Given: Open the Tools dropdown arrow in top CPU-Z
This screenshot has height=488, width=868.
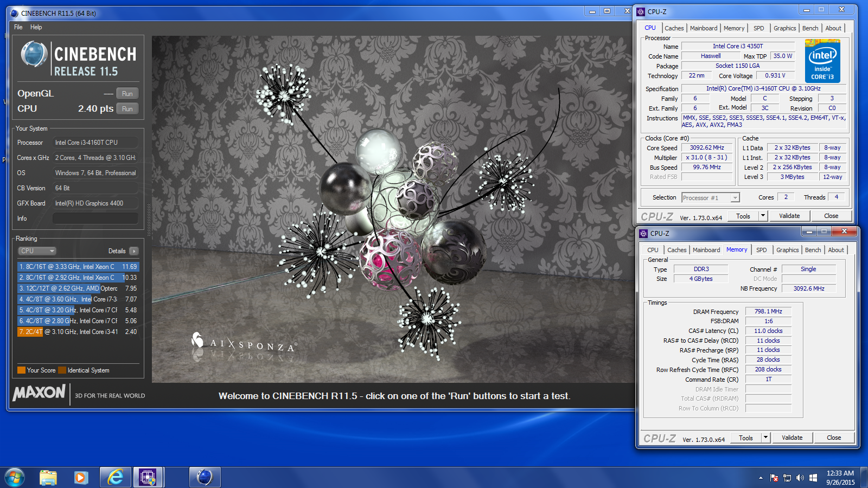Looking at the screenshot, I should pos(763,216).
